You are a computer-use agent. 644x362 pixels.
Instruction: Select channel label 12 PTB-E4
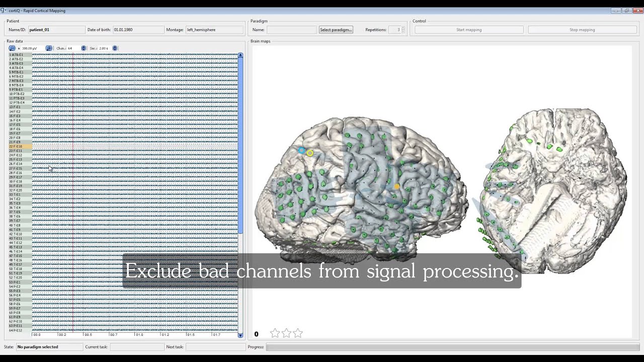point(20,103)
